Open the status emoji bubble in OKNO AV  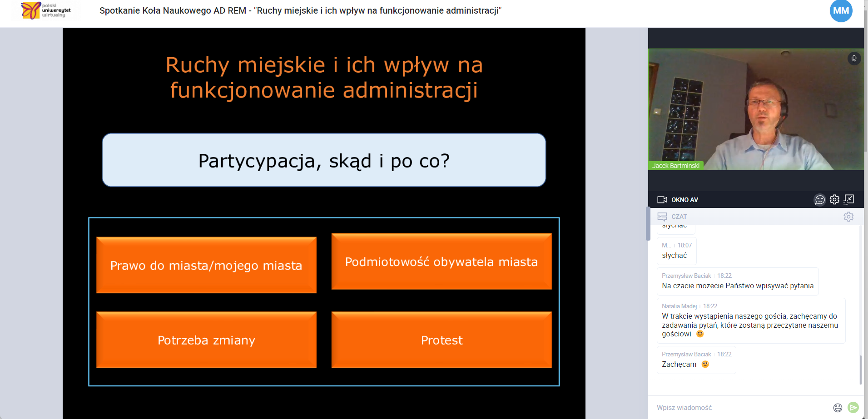pos(820,200)
